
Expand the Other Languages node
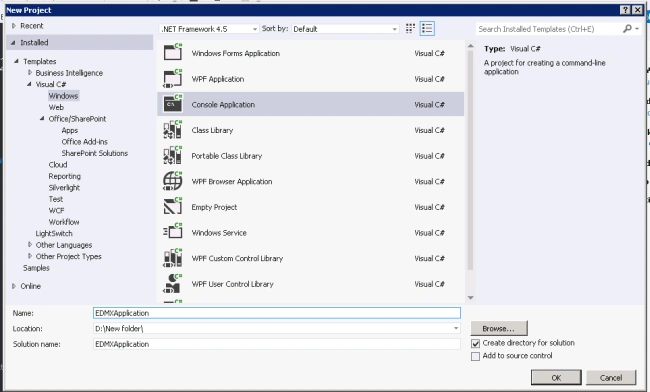pyautogui.click(x=29, y=244)
